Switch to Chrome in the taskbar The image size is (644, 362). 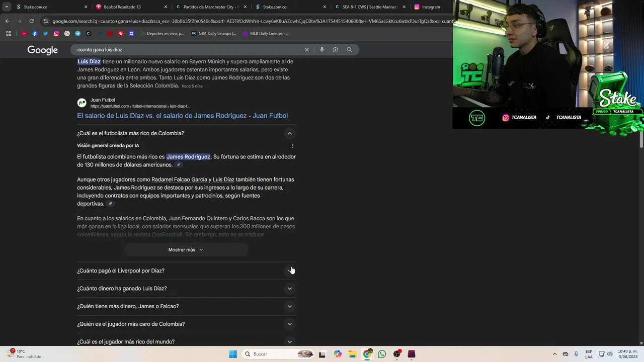tap(367, 354)
